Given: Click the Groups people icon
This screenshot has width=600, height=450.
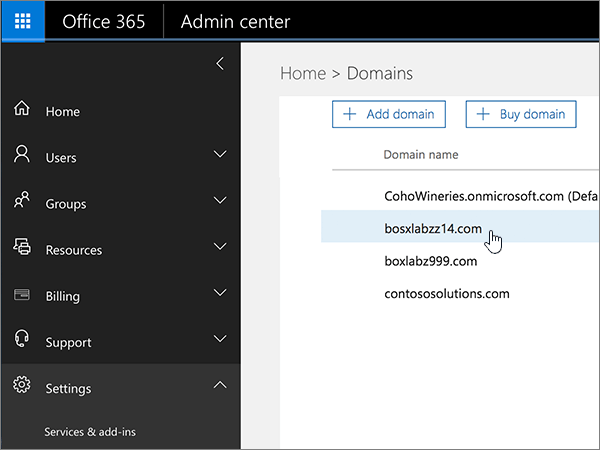Looking at the screenshot, I should click(21, 202).
